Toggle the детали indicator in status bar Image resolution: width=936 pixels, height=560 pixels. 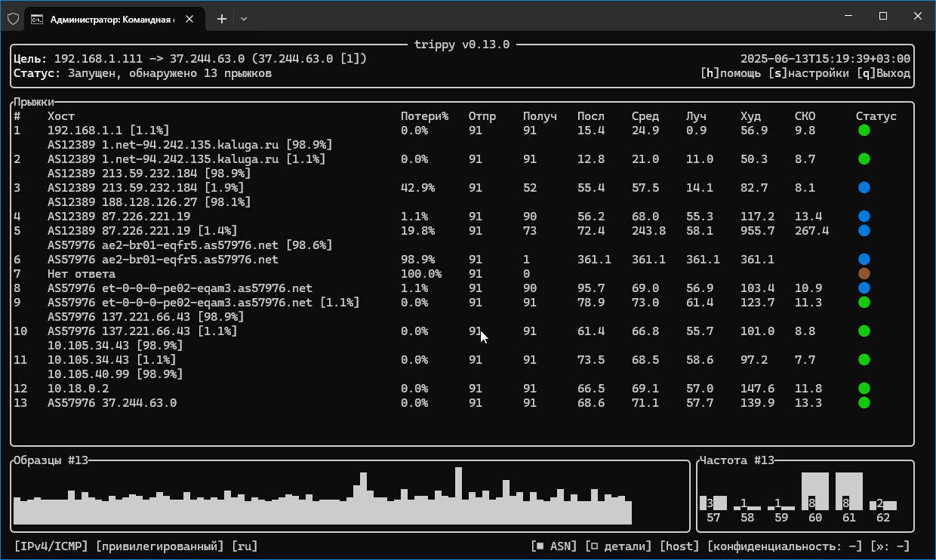(619, 546)
